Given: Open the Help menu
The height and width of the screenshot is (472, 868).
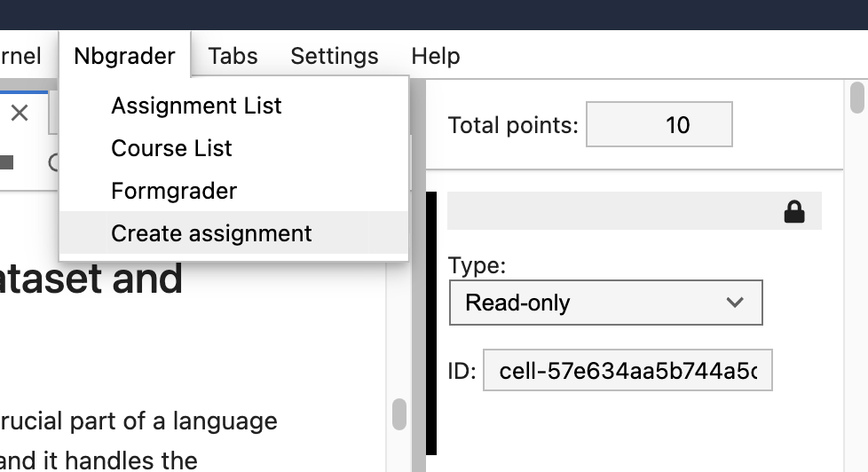Looking at the screenshot, I should pyautogui.click(x=435, y=56).
